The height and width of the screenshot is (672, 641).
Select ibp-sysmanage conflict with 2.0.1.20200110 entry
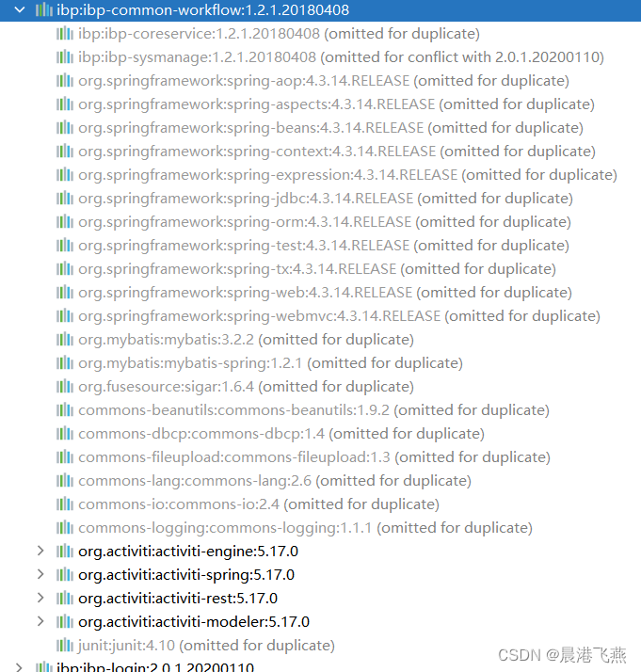[341, 57]
